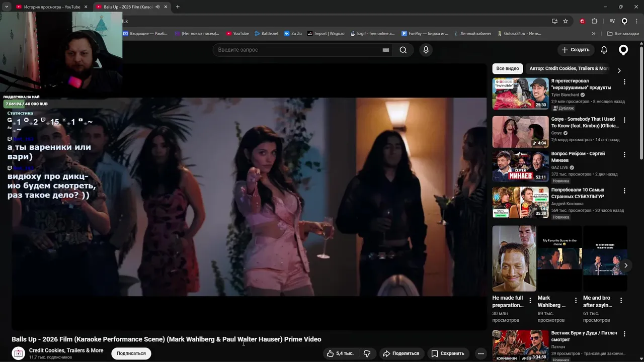Like the video with thumbs up
This screenshot has width=644, height=362.
coord(340,353)
